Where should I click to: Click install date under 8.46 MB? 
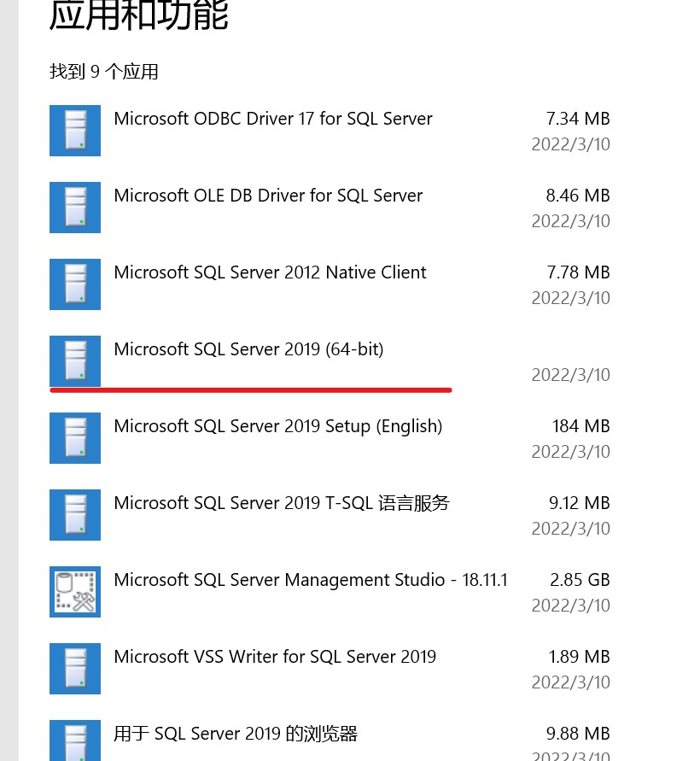571,221
